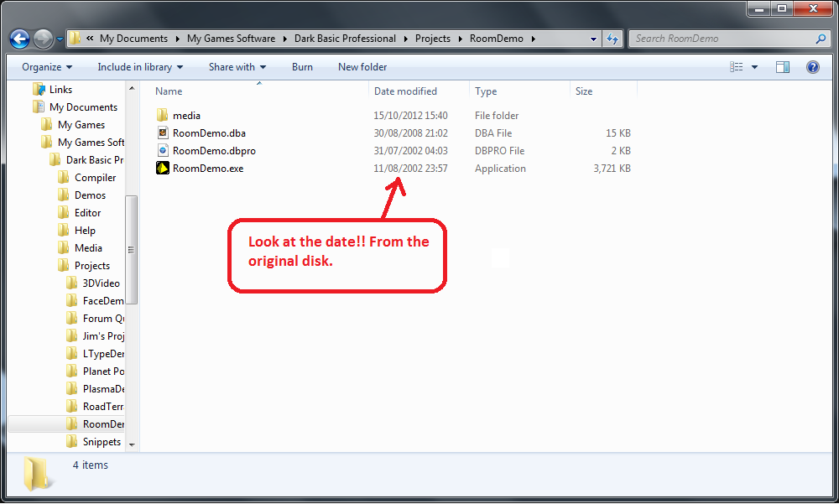This screenshot has width=839, height=504.
Task: Click the blue Help icon
Action: (x=813, y=67)
